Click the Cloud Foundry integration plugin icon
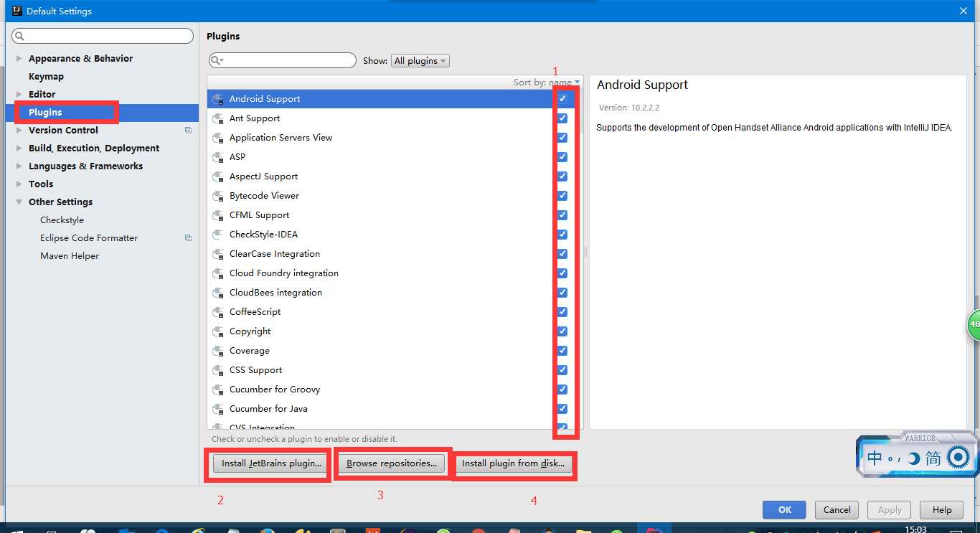 (x=218, y=273)
